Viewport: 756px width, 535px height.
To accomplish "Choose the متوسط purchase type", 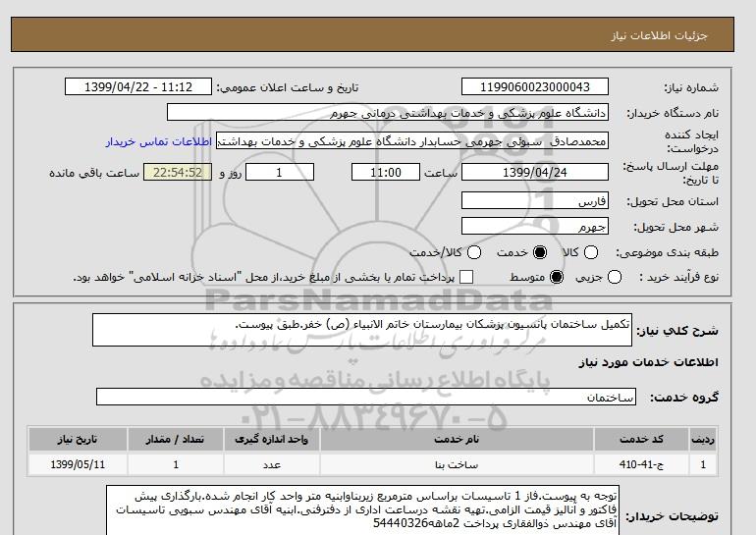I will coord(557,277).
